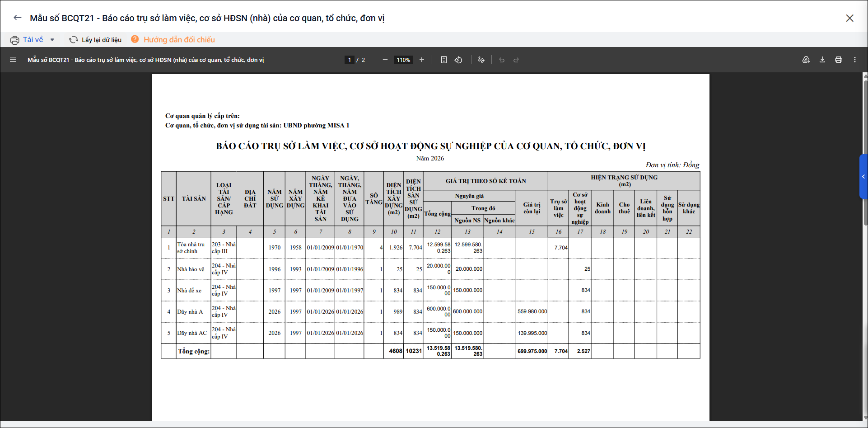Select the draw annotation tool icon
868x428 pixels.
tap(481, 60)
